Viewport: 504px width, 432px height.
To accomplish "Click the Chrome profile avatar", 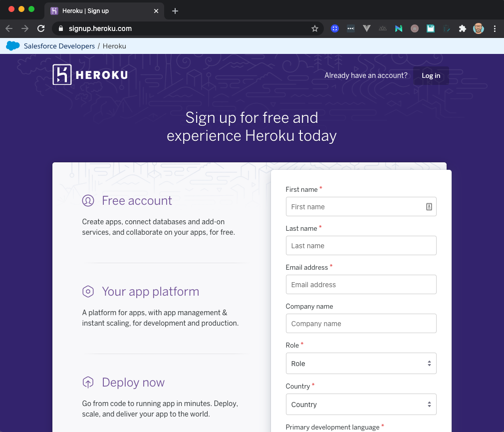I will coord(479,28).
